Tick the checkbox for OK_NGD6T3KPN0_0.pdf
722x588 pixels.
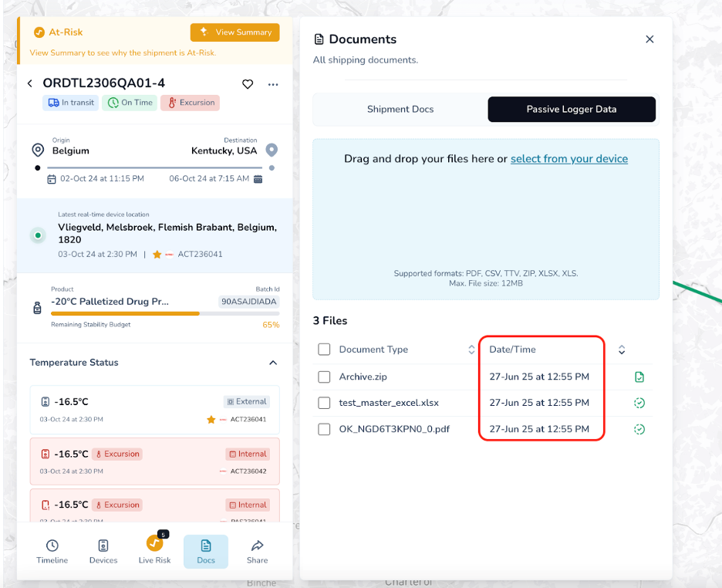pos(324,429)
